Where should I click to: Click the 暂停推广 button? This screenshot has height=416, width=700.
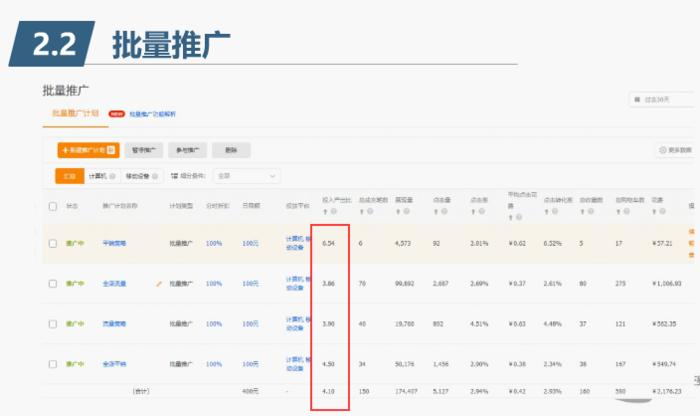[144, 150]
